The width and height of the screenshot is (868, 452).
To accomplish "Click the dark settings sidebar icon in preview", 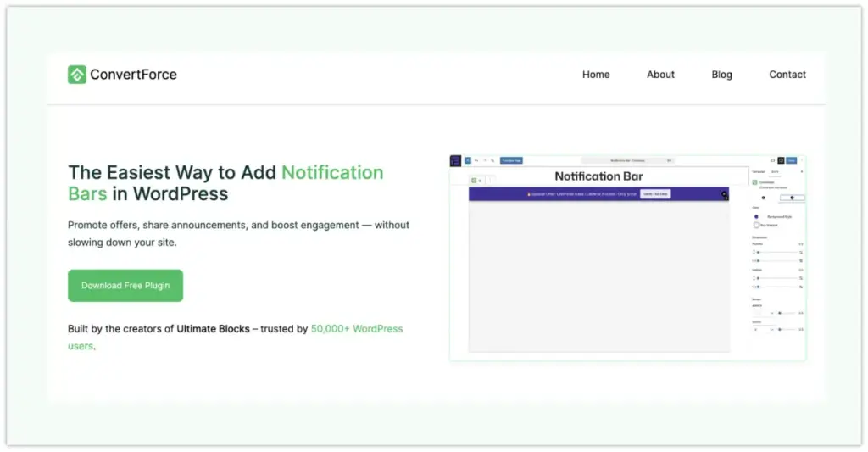I will (x=781, y=160).
